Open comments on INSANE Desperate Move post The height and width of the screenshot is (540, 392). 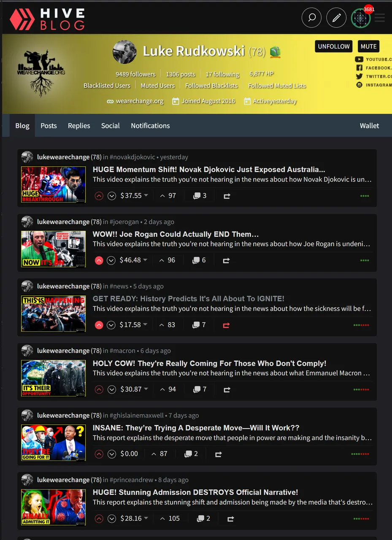click(x=191, y=454)
